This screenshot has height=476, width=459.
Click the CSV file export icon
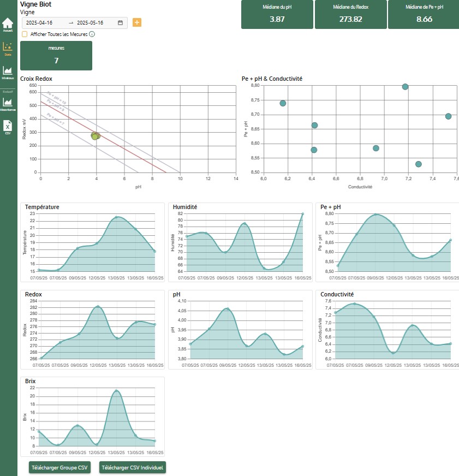click(8, 128)
